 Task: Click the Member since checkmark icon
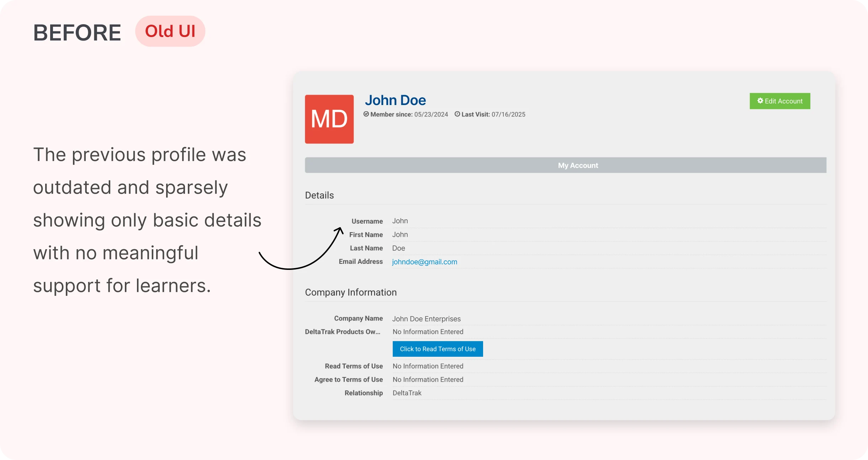coord(366,114)
